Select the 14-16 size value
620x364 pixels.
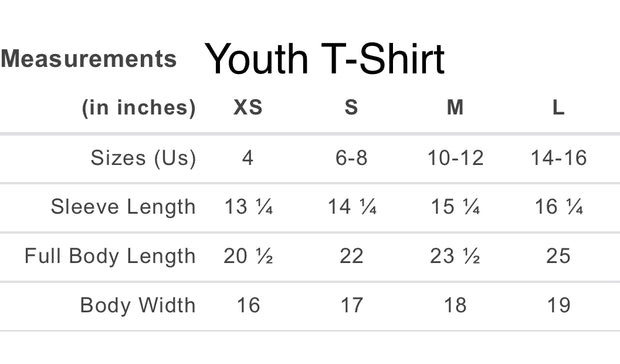pos(558,158)
